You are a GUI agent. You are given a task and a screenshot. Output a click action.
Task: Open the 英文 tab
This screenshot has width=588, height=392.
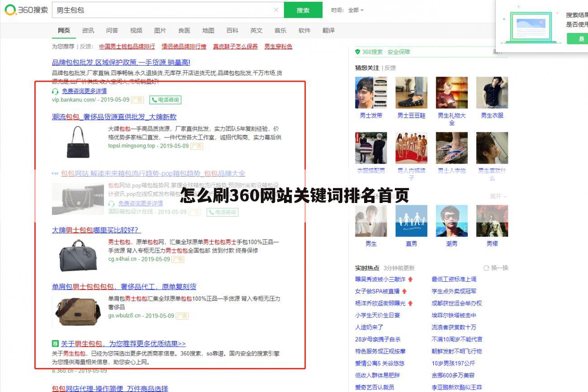tap(256, 30)
